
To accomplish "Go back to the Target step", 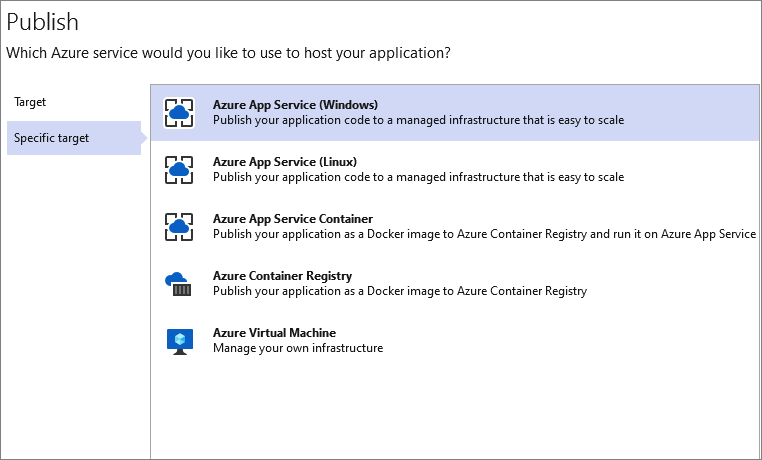I will (30, 102).
